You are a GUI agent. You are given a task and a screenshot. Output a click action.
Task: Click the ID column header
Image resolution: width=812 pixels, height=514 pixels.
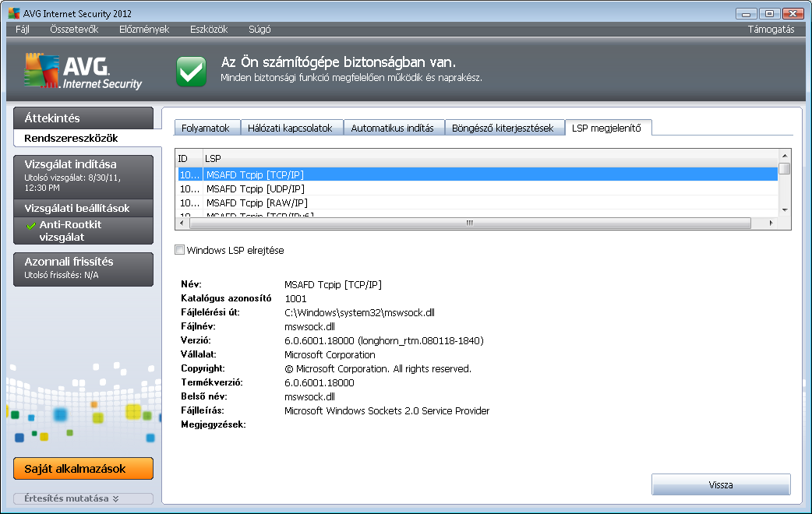coord(189,158)
